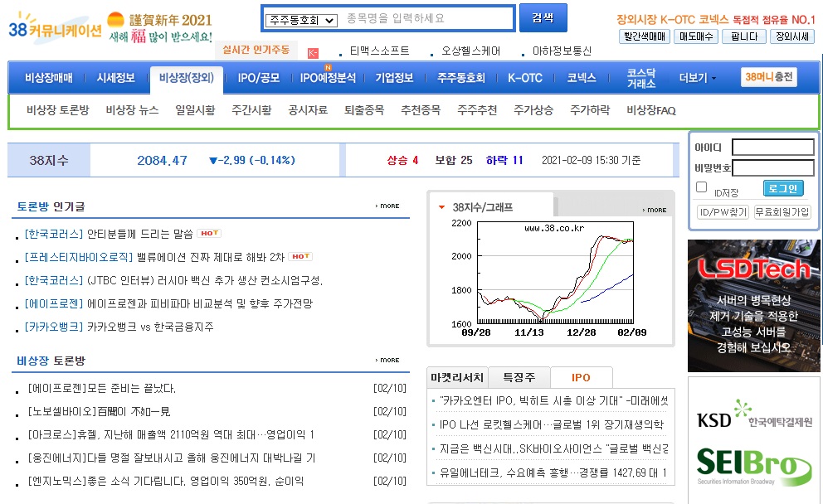Click the 38머니충전 button

(x=769, y=77)
